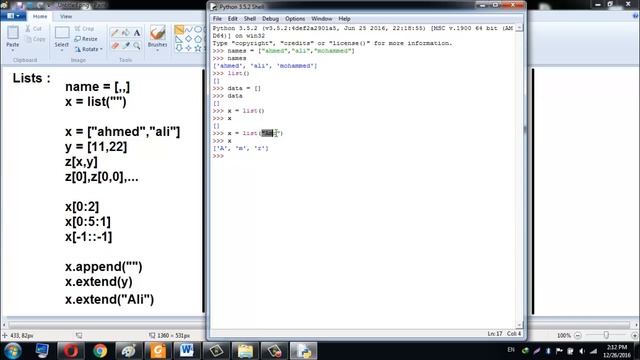Select the Pencil tool

[115, 33]
